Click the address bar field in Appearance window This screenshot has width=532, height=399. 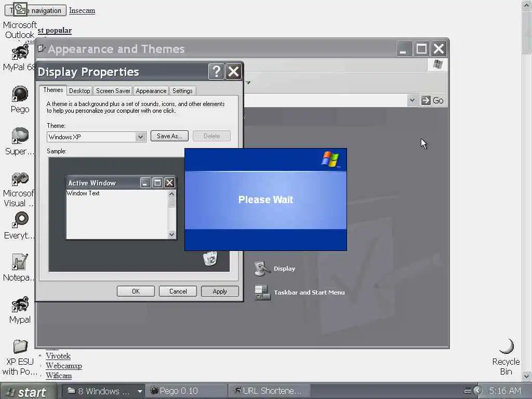click(326, 100)
